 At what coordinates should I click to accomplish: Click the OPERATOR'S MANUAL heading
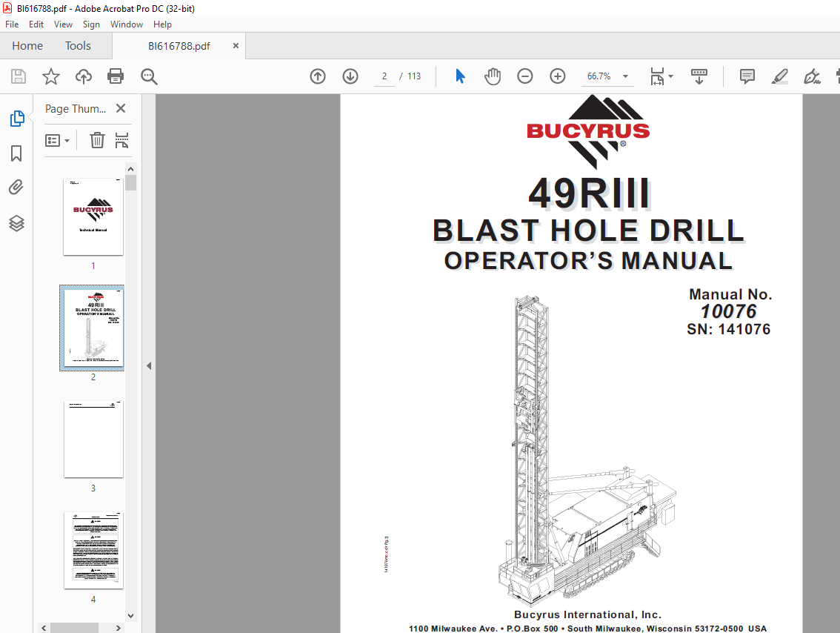588,261
